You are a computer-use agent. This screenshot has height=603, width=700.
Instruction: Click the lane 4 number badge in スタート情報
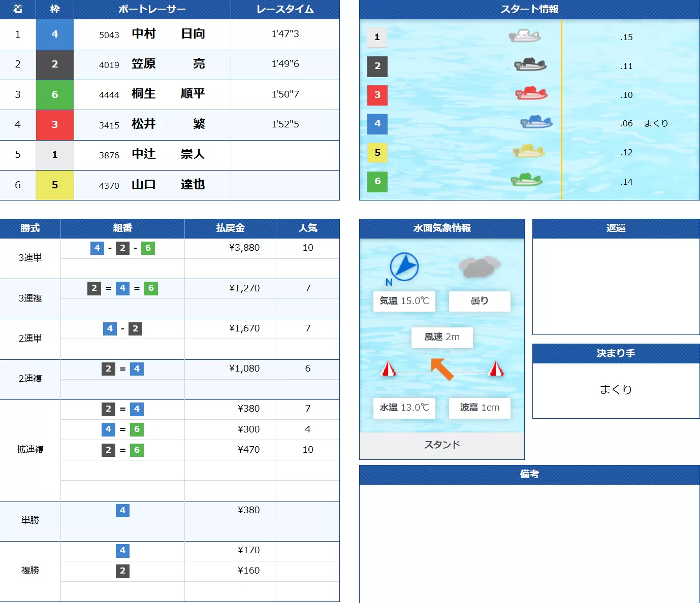[377, 124]
